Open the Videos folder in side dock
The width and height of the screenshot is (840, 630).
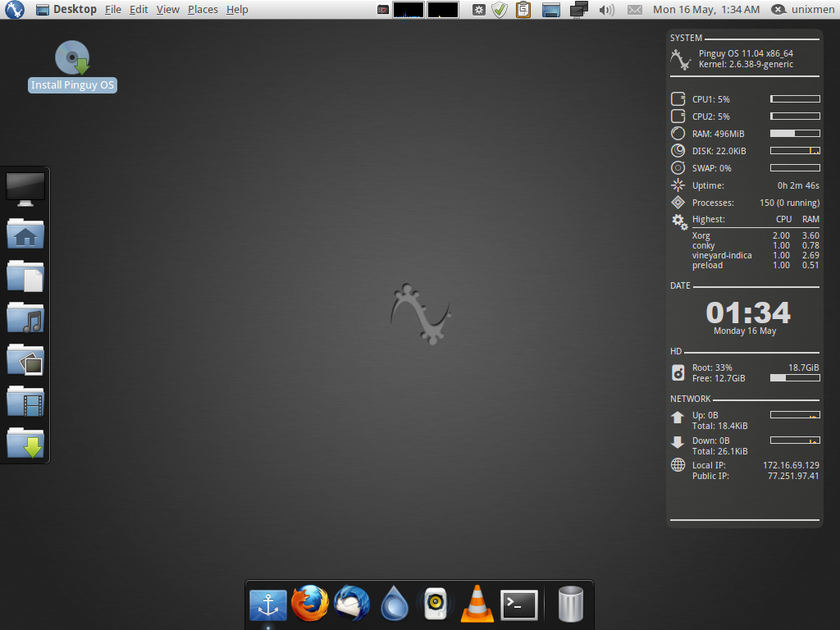[x=25, y=400]
